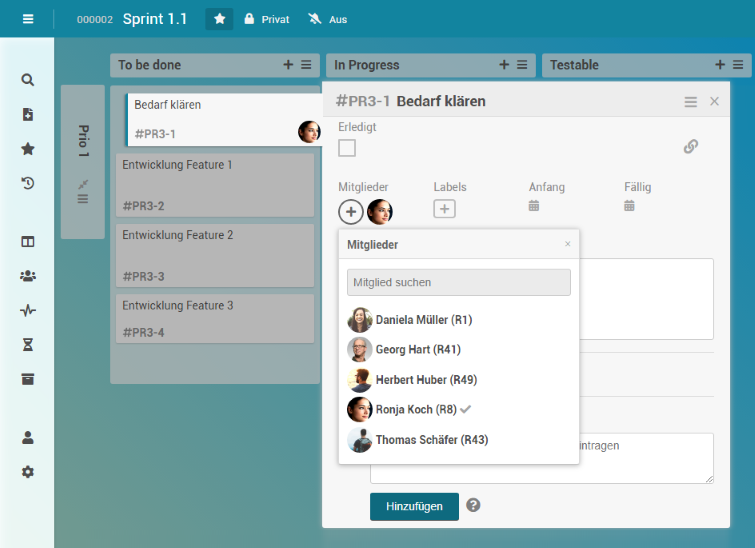Toggle notifications Aus bell button
Viewport: 755px width, 548px height.
coord(328,19)
